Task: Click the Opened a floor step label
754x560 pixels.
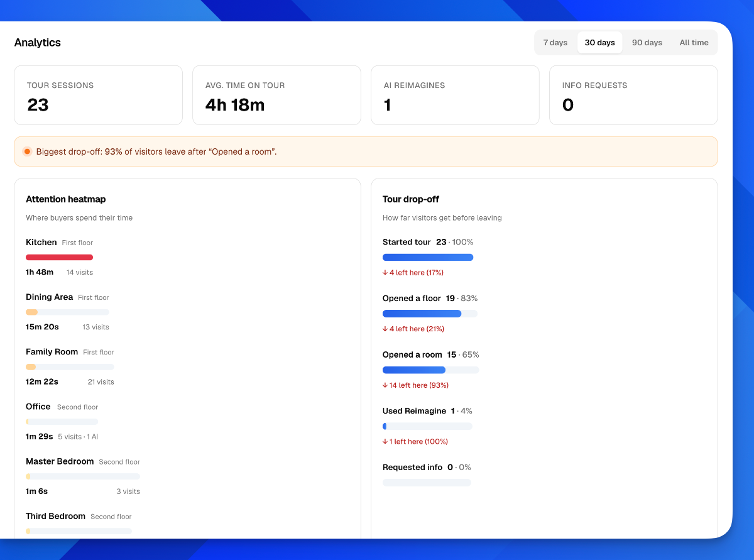Action: tap(412, 298)
